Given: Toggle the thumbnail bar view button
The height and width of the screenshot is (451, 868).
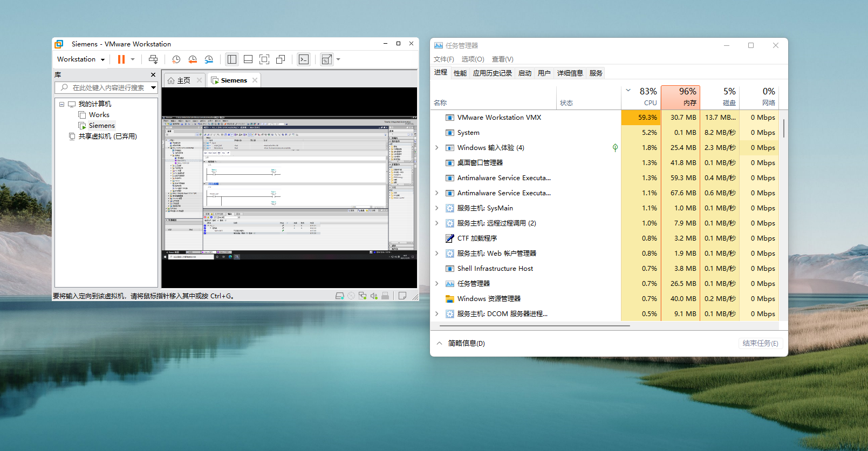Looking at the screenshot, I should pyautogui.click(x=248, y=59).
